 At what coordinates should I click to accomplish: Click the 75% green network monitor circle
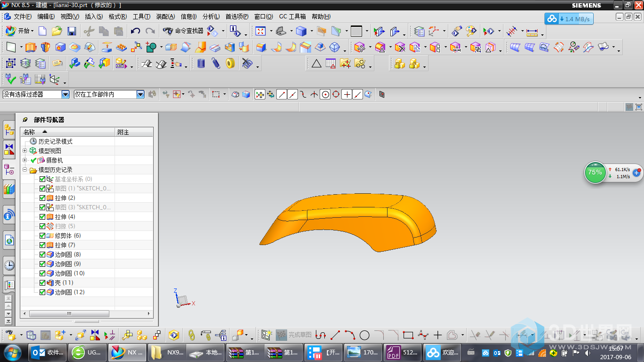(x=595, y=173)
